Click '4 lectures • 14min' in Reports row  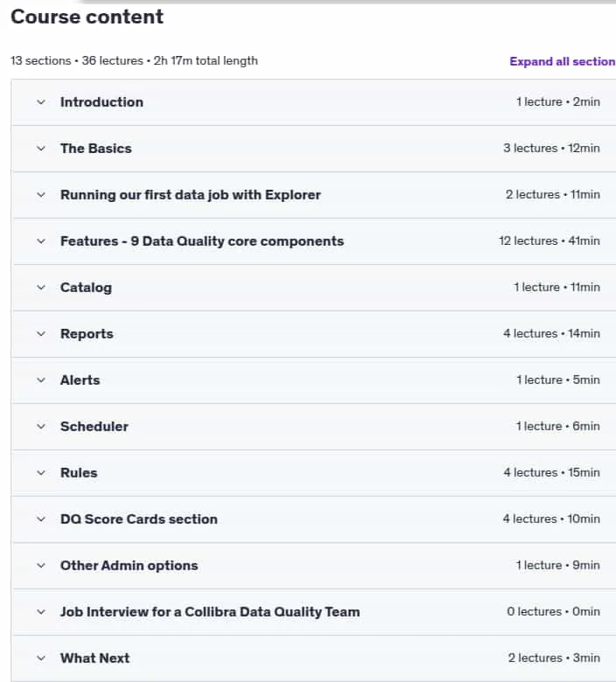coord(551,334)
